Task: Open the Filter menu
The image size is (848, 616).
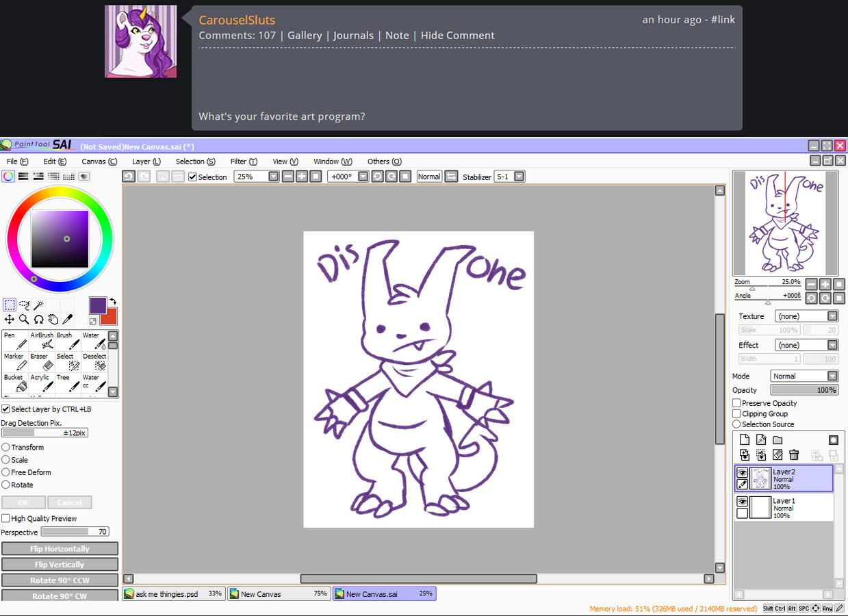Action: (x=243, y=162)
